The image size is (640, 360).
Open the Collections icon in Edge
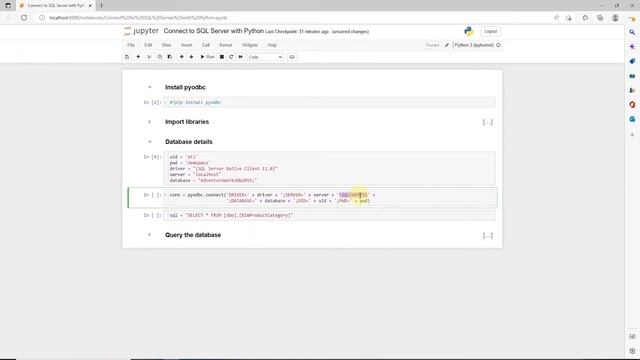click(x=600, y=18)
